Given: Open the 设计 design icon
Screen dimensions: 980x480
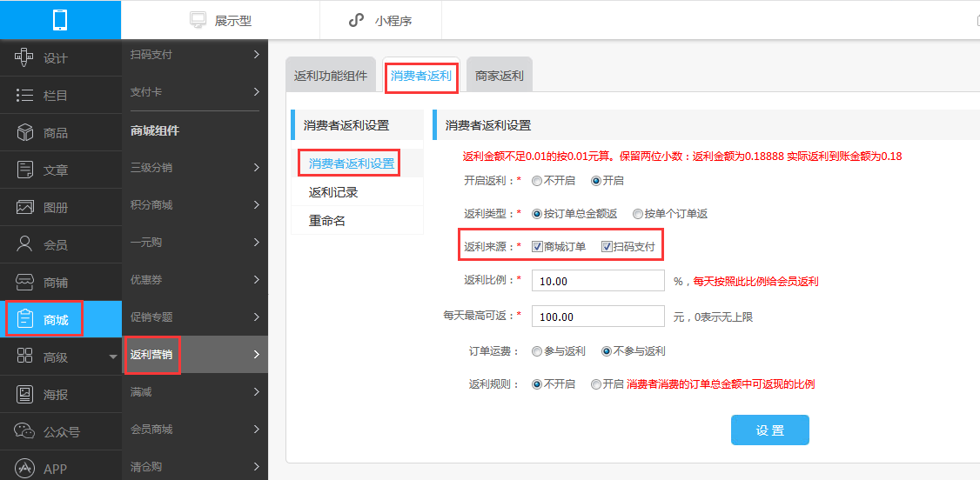Looking at the screenshot, I should pyautogui.click(x=23, y=57).
